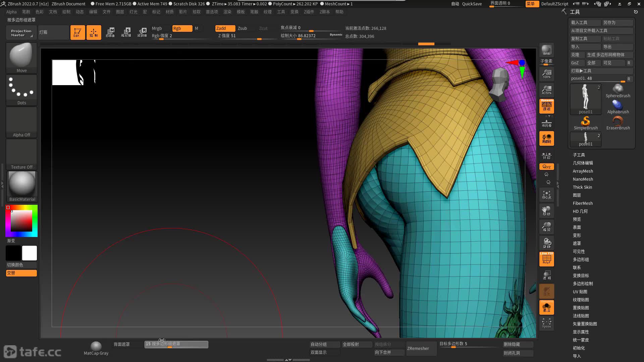Expand the 子工具 subtool section
The height and width of the screenshot is (362, 644).
click(579, 155)
